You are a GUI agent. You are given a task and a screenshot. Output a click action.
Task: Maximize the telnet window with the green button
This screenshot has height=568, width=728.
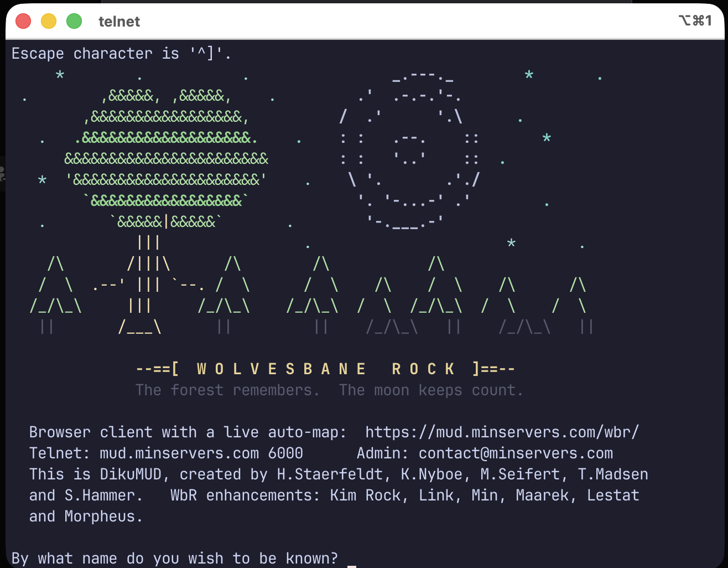coord(74,21)
